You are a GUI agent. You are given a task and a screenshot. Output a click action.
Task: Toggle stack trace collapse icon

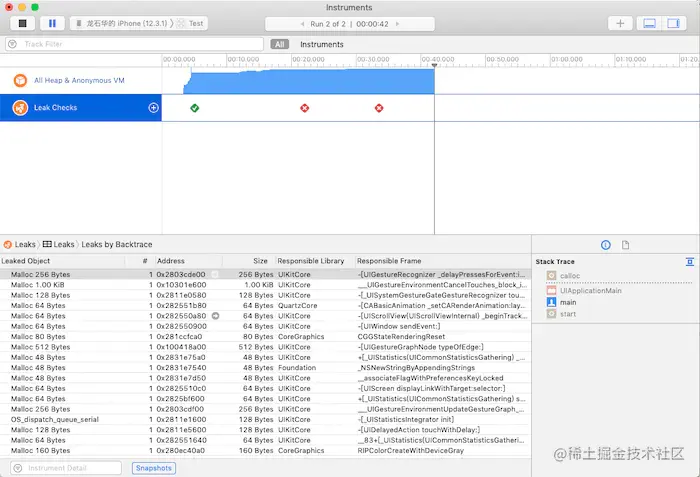point(690,262)
